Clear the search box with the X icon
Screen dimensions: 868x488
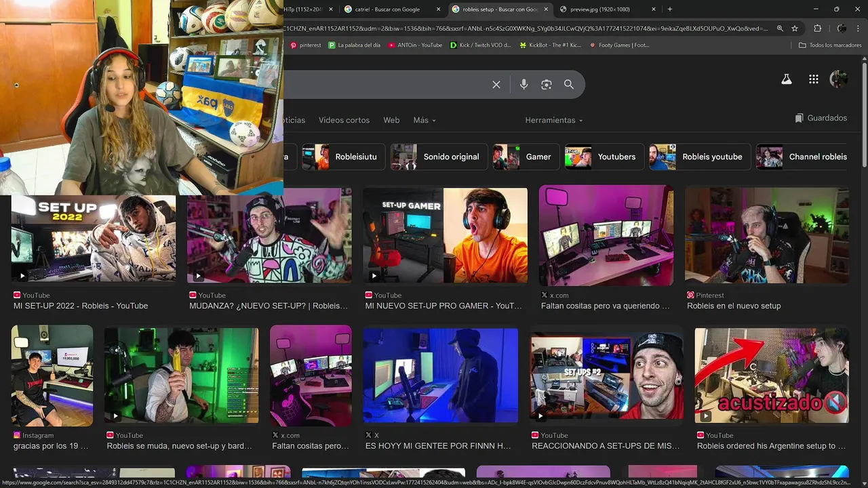click(x=496, y=85)
